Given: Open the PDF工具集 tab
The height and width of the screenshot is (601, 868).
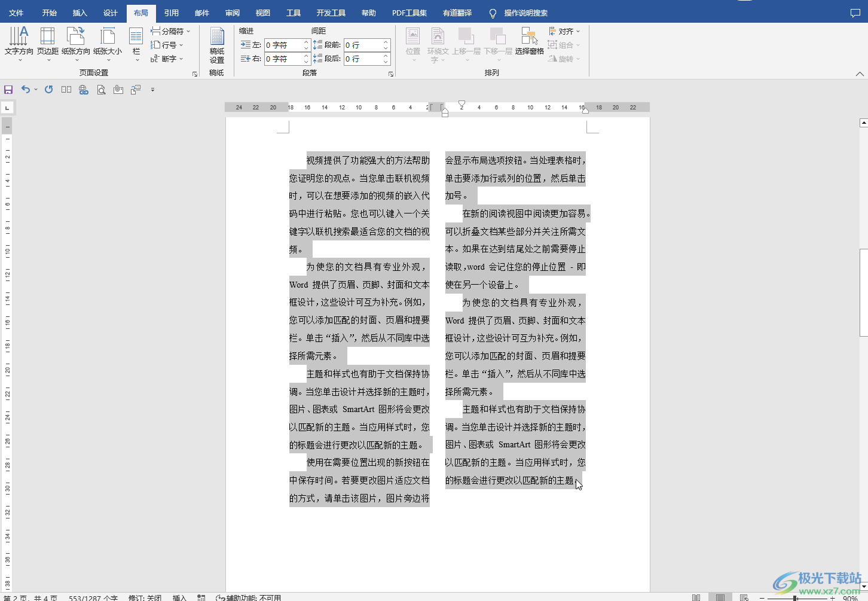Looking at the screenshot, I should (x=409, y=13).
